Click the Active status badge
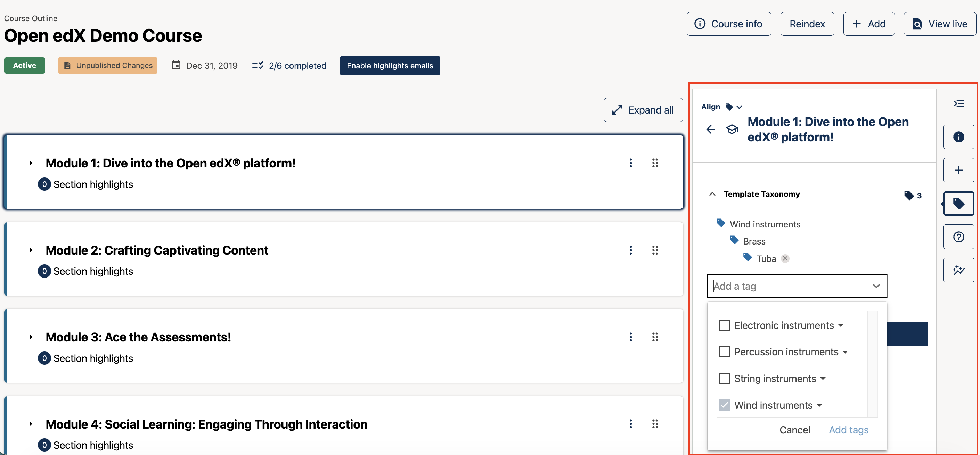 point(24,65)
